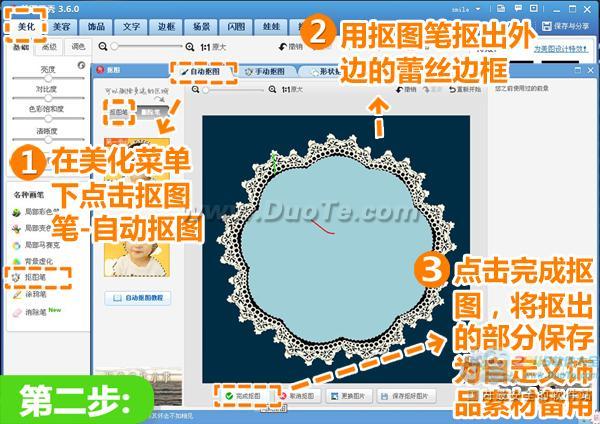Click feedback chat icon in title bar
Screen dimensions: 600x424
pyautogui.click(x=518, y=8)
